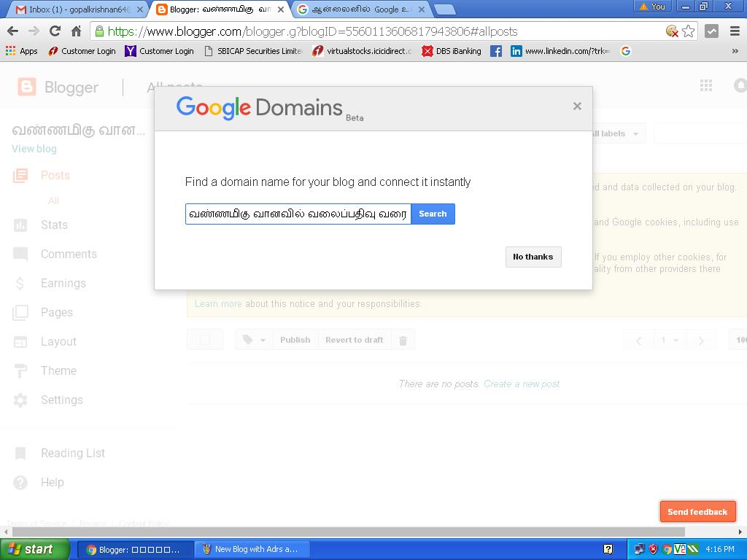Image resolution: width=747 pixels, height=560 pixels.
Task: Open the Google bookmark icon
Action: (625, 51)
